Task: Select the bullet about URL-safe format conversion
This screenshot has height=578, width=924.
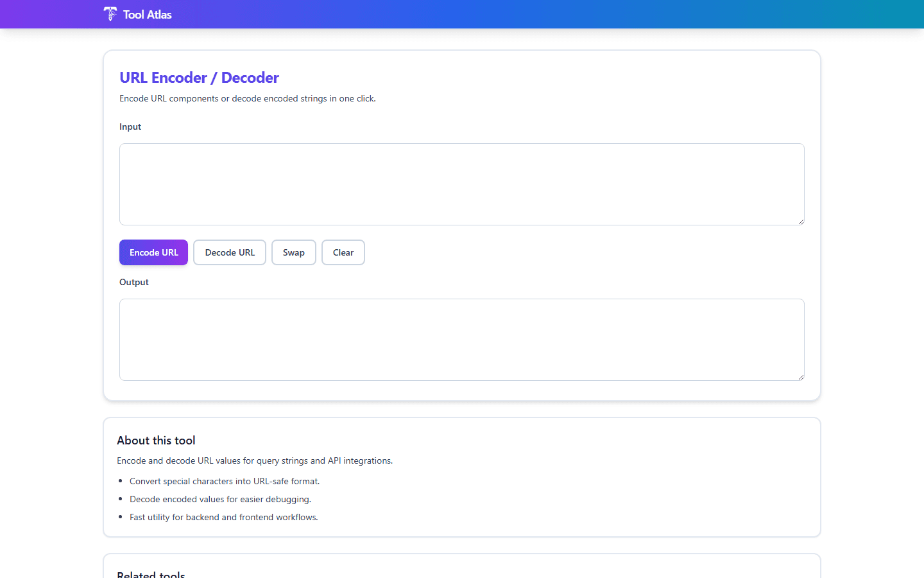Action: coord(225,481)
